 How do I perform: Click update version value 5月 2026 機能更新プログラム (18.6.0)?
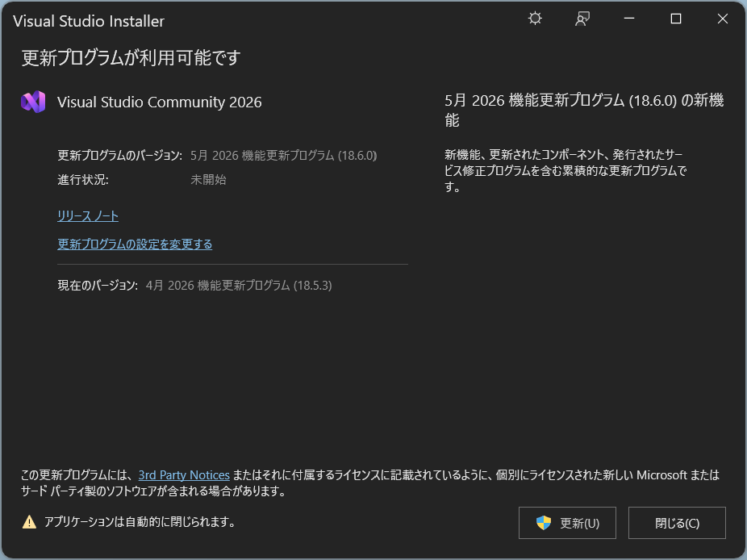283,156
